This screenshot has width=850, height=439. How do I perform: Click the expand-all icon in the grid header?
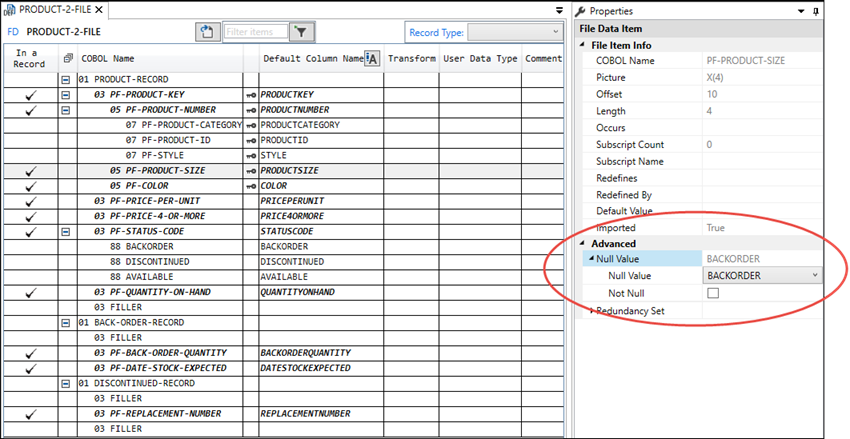point(67,59)
